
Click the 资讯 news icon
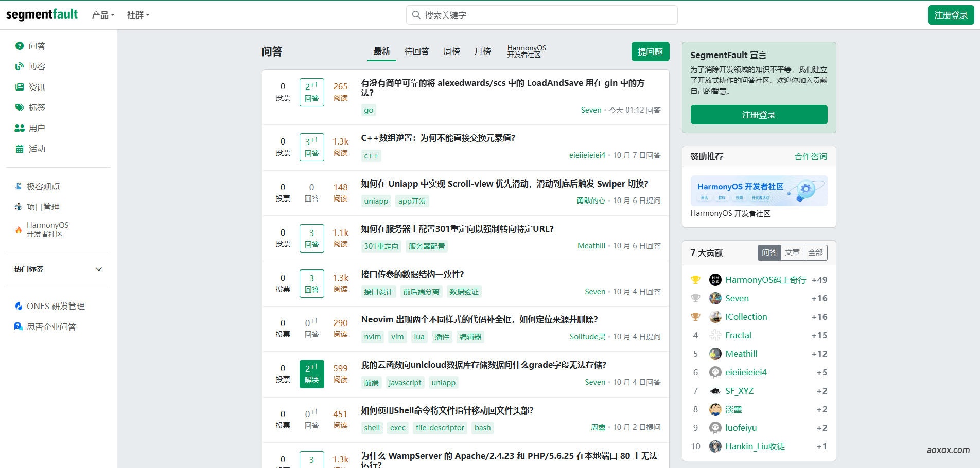coord(20,87)
